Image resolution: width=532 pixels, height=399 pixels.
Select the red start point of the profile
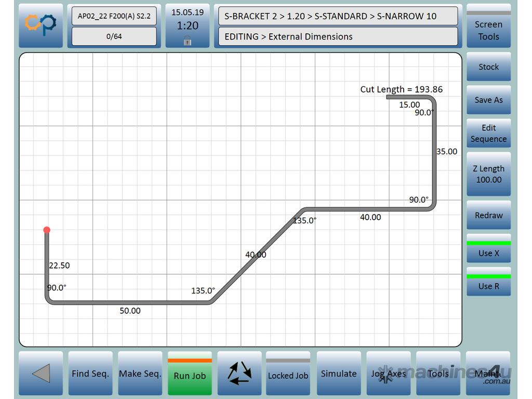pos(47,230)
